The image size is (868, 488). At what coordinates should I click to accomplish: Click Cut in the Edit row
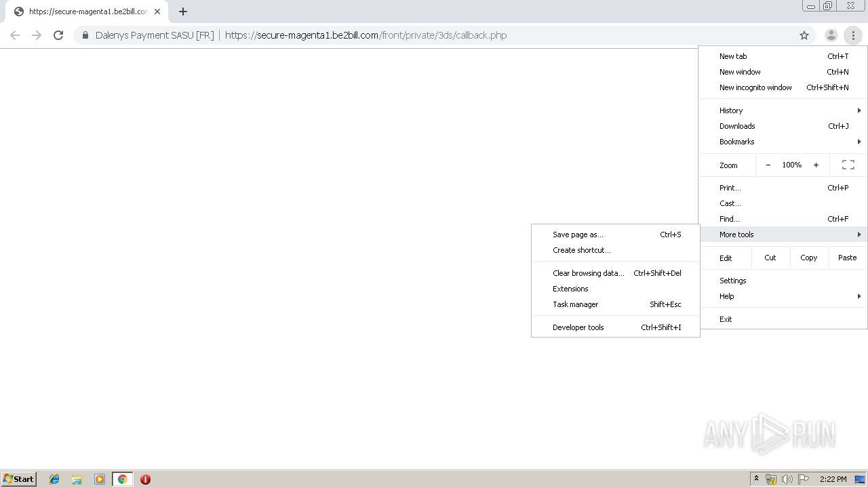[770, 258]
